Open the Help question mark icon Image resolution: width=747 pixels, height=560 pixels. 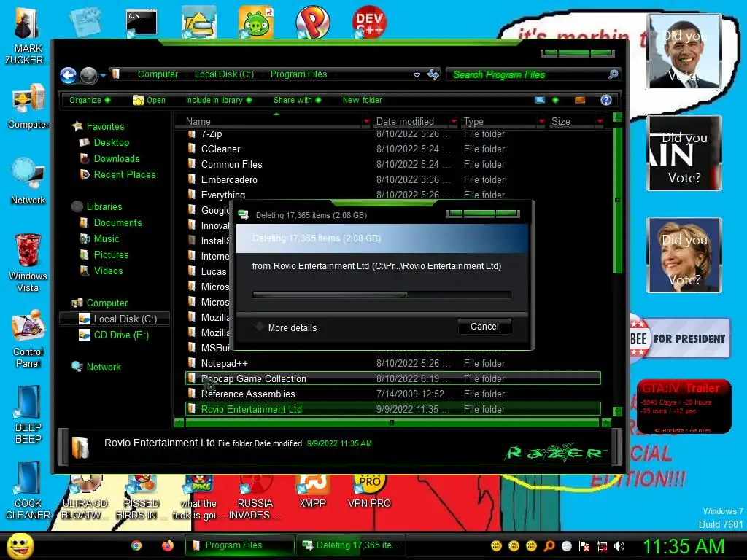(606, 100)
